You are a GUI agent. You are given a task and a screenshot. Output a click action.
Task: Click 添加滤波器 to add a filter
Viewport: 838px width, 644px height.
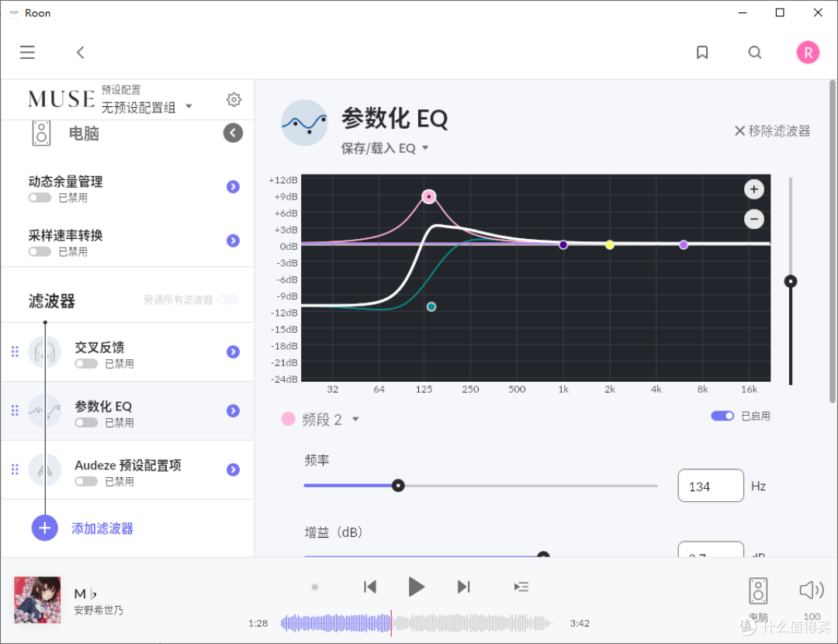tap(102, 528)
